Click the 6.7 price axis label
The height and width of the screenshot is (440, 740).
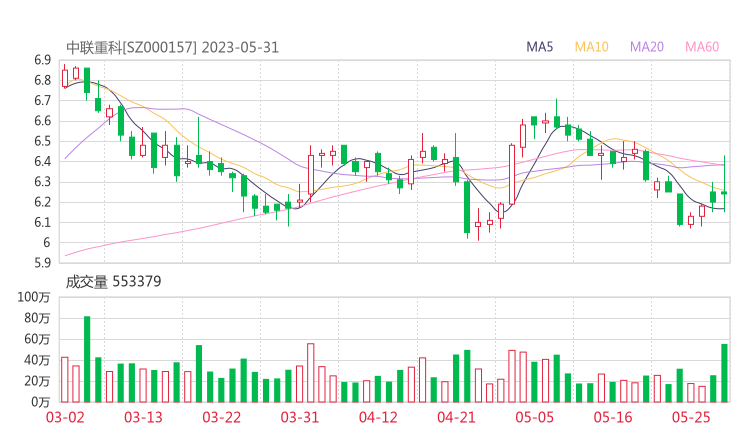[42, 101]
